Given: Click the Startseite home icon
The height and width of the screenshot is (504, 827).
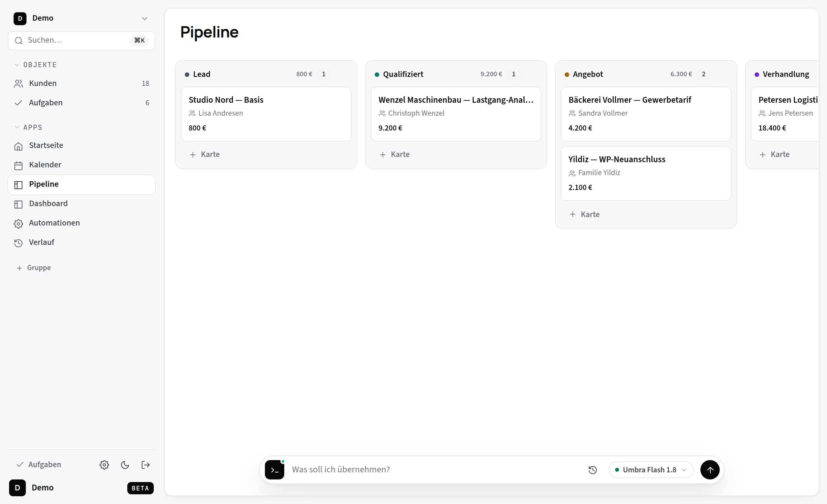Looking at the screenshot, I should (18, 146).
